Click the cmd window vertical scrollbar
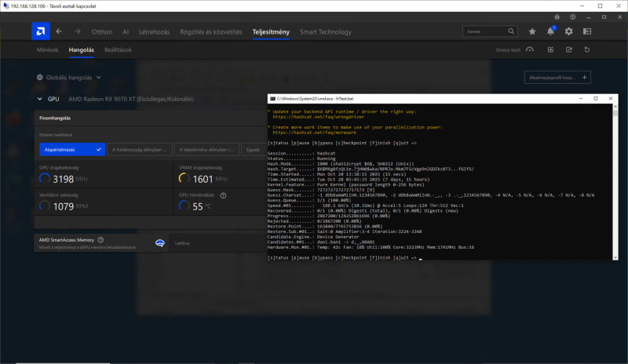The height and width of the screenshot is (364, 628). tap(615, 182)
